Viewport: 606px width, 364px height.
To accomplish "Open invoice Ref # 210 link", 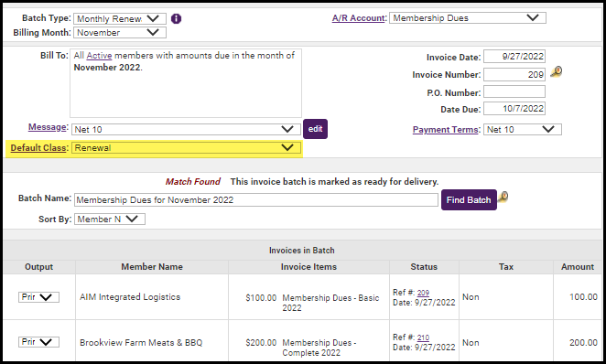I will [423, 337].
